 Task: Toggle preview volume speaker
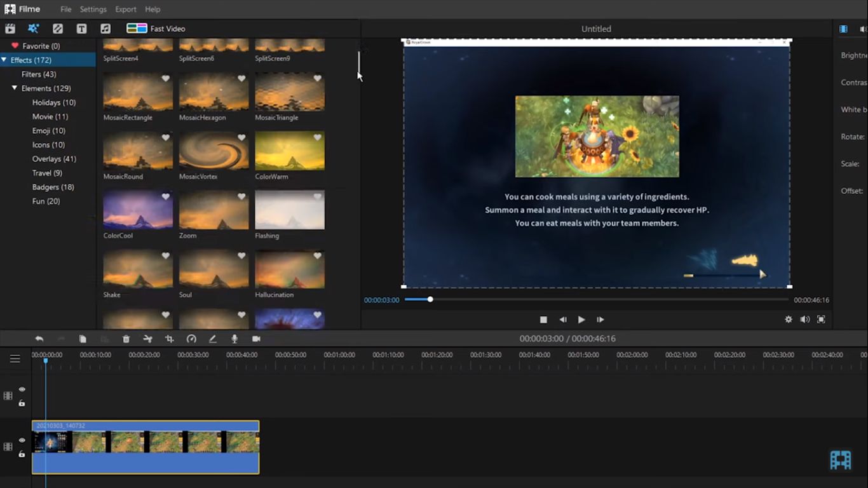coord(805,320)
